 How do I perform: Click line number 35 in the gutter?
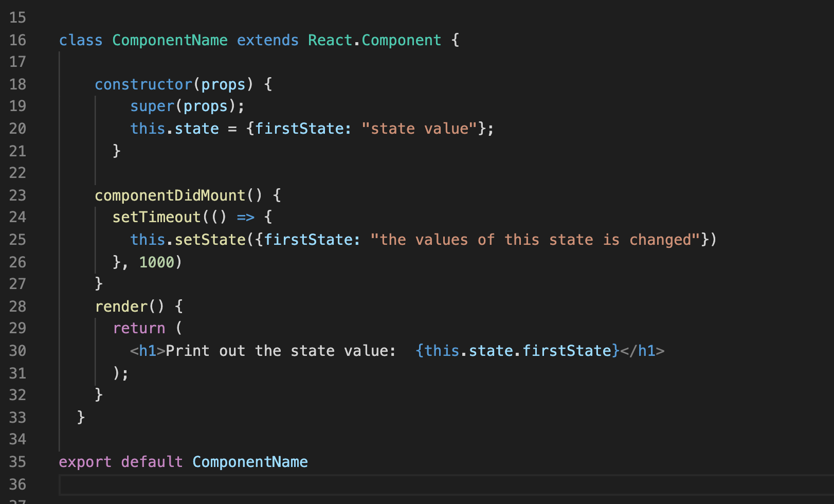(17, 462)
